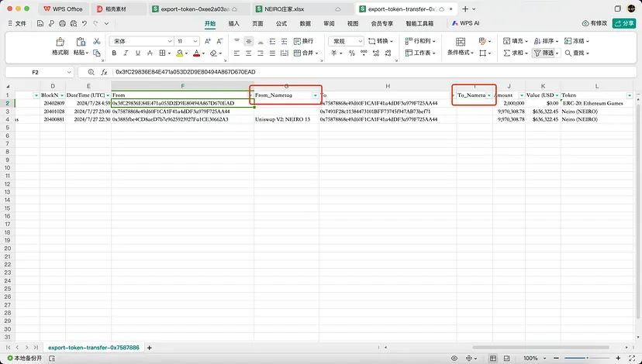Switch to Formulas (公式) ribbon tab

click(281, 24)
